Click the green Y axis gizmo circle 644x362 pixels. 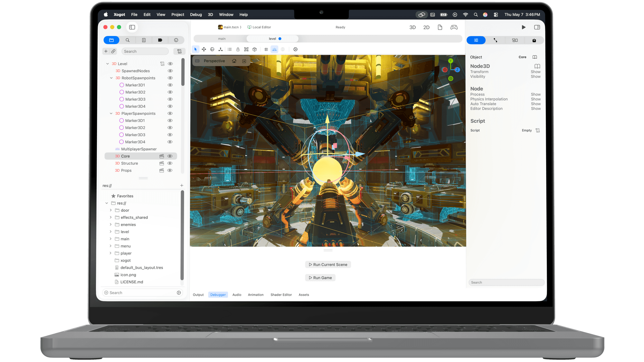click(x=450, y=61)
